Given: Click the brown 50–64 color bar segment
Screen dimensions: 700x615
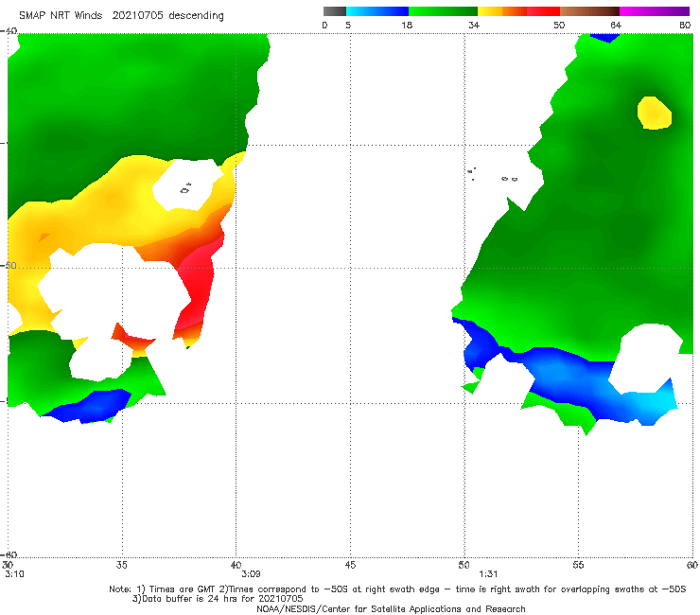Looking at the screenshot, I should click(589, 11).
